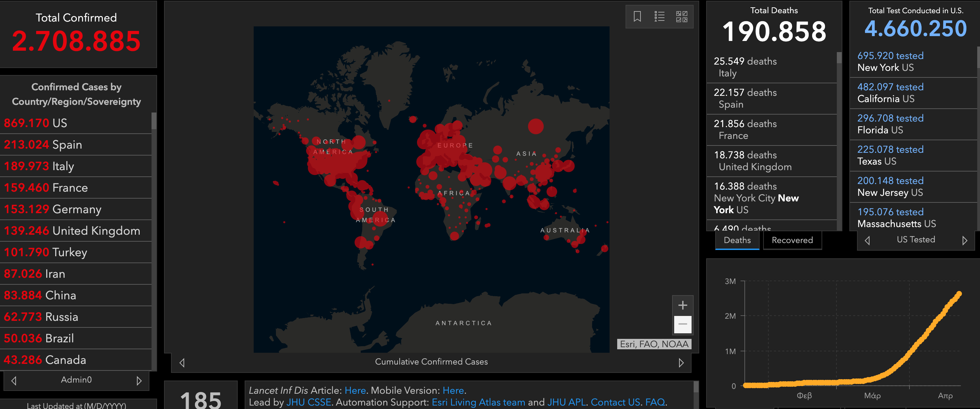980x409 pixels.
Task: Open the JHU CSSE link
Action: point(308,402)
